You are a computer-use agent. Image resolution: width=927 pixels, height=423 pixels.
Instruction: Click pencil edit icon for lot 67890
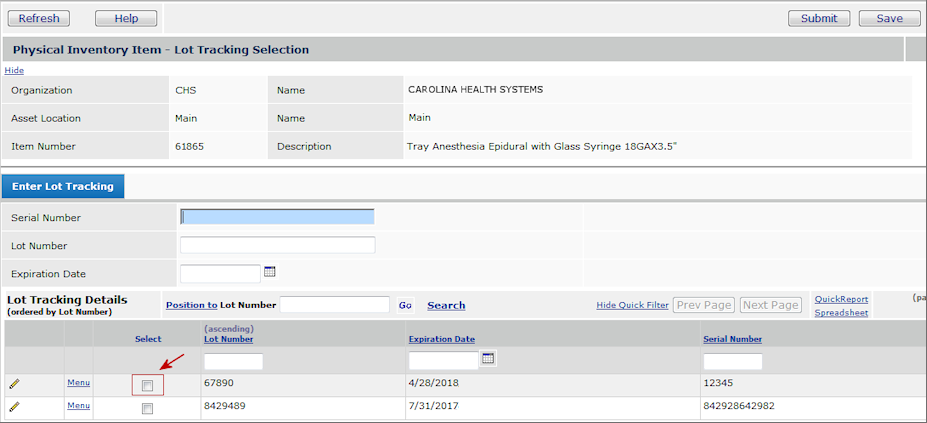(14, 383)
